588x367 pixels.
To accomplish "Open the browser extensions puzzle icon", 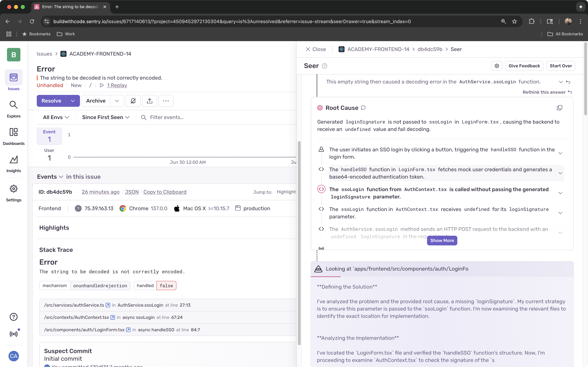I will point(532,21).
